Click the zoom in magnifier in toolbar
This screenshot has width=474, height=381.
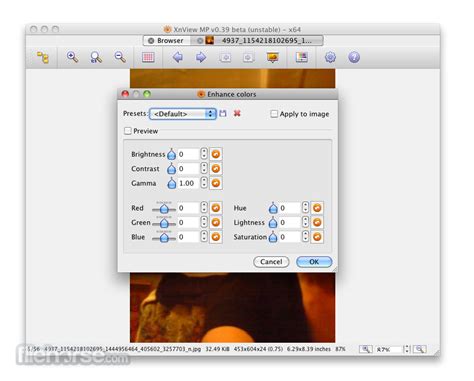pyautogui.click(x=72, y=57)
